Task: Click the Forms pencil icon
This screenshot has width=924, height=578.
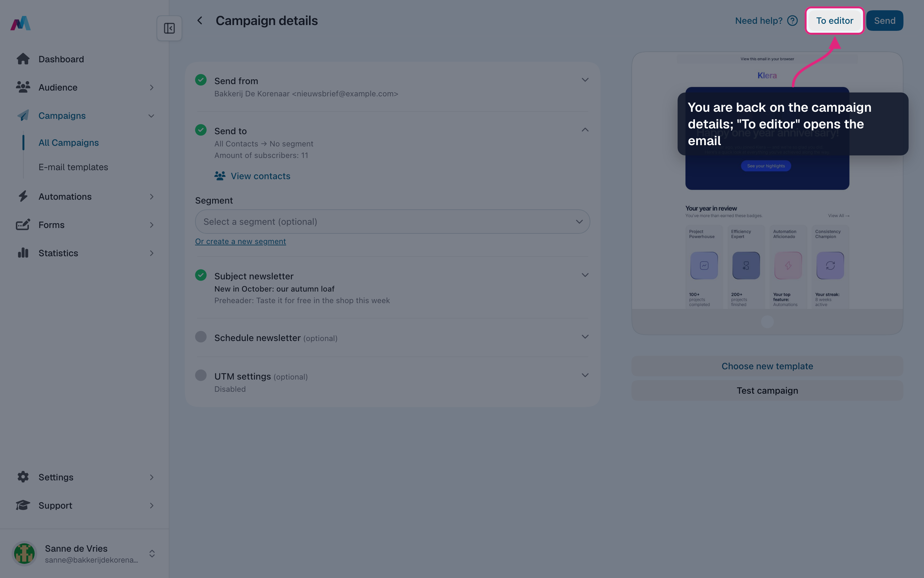Action: tap(23, 225)
